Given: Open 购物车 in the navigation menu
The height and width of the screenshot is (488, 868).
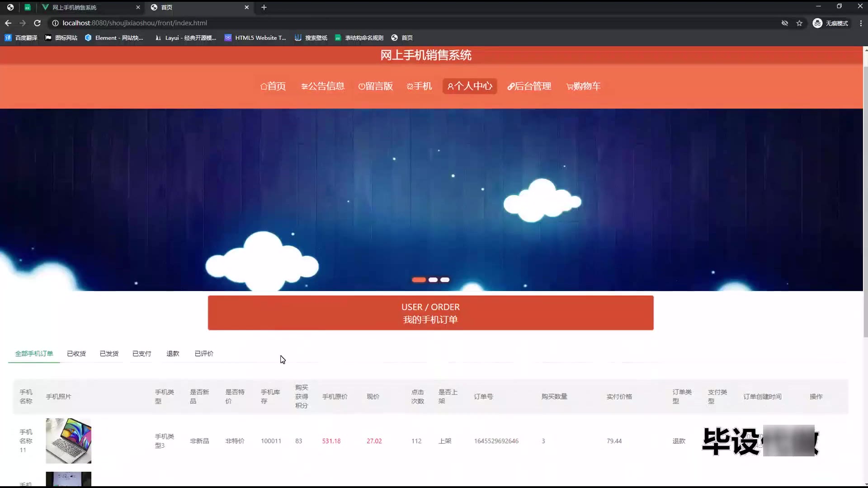Looking at the screenshot, I should pyautogui.click(x=583, y=86).
